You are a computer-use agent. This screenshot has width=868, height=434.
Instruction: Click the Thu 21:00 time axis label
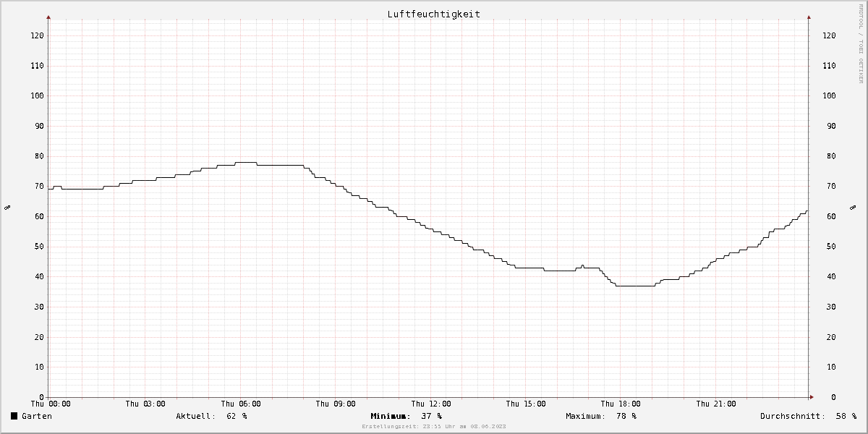coord(716,404)
